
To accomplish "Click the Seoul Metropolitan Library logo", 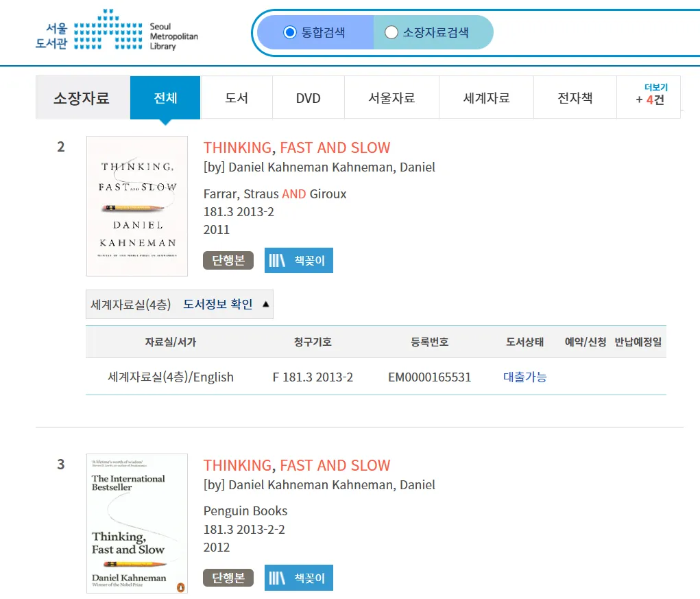I will click(x=117, y=30).
